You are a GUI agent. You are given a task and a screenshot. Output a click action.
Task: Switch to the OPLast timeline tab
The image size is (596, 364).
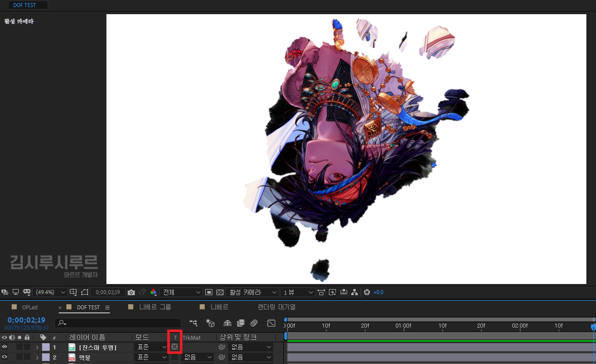point(29,307)
